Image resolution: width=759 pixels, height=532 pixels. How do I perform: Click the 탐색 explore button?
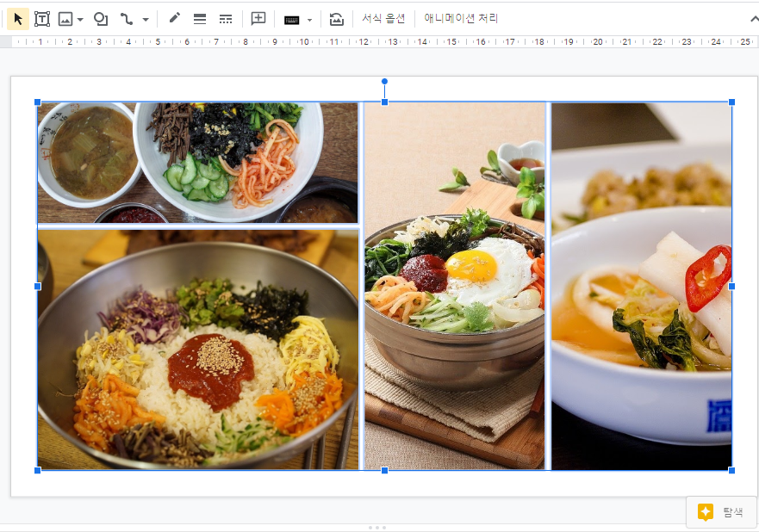click(721, 511)
